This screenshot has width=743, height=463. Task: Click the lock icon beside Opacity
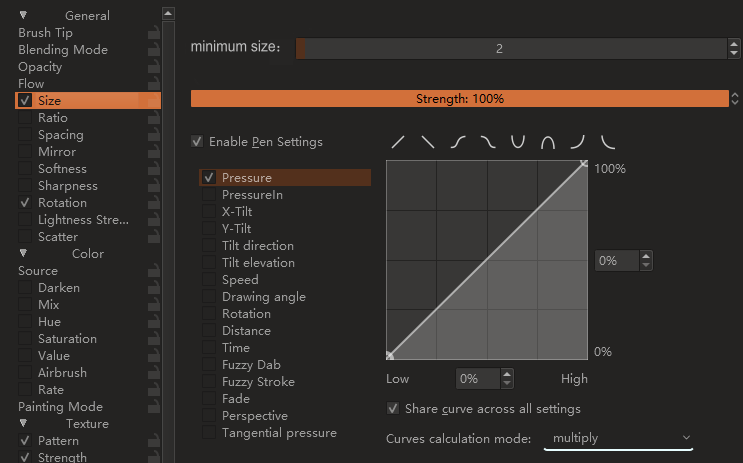(x=153, y=67)
